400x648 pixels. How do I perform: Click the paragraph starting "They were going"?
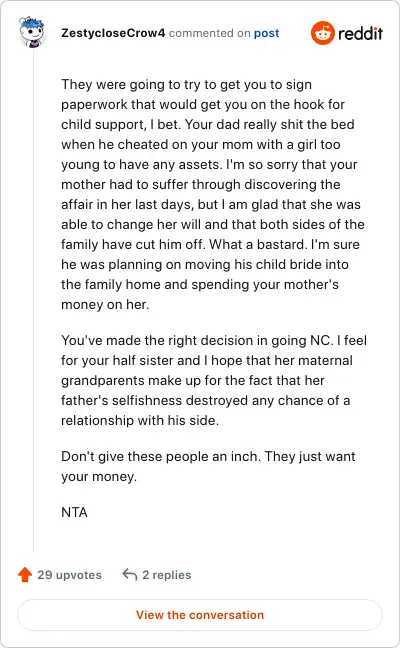[x=213, y=194]
